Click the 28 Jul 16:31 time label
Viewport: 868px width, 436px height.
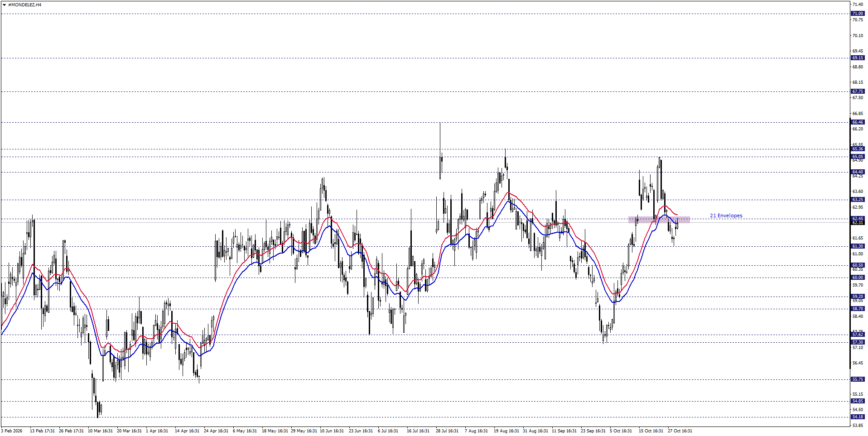pos(447,431)
